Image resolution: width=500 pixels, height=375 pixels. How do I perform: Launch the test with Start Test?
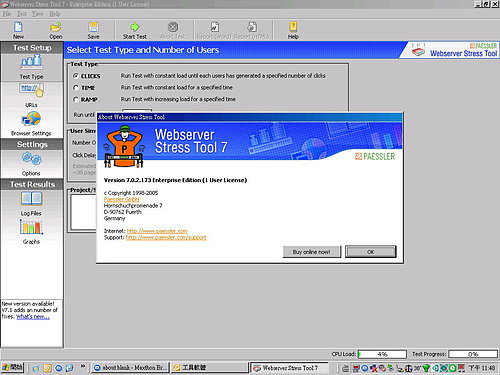coord(135,30)
